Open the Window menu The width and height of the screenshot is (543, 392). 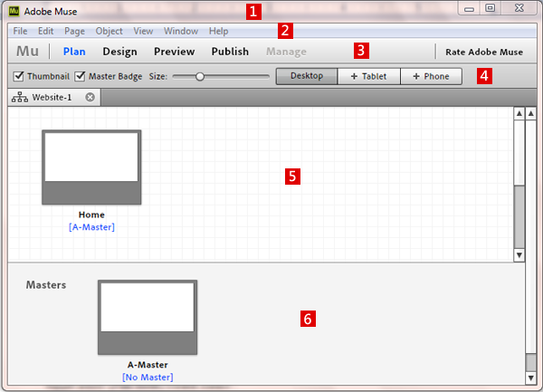point(181,31)
